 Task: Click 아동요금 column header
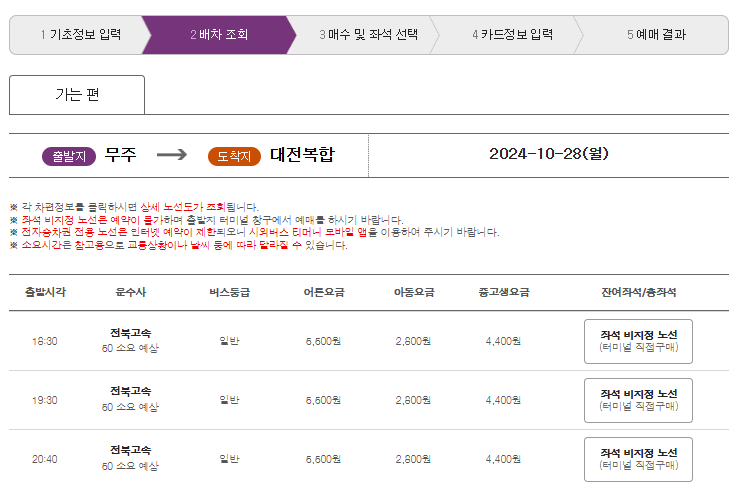(414, 292)
